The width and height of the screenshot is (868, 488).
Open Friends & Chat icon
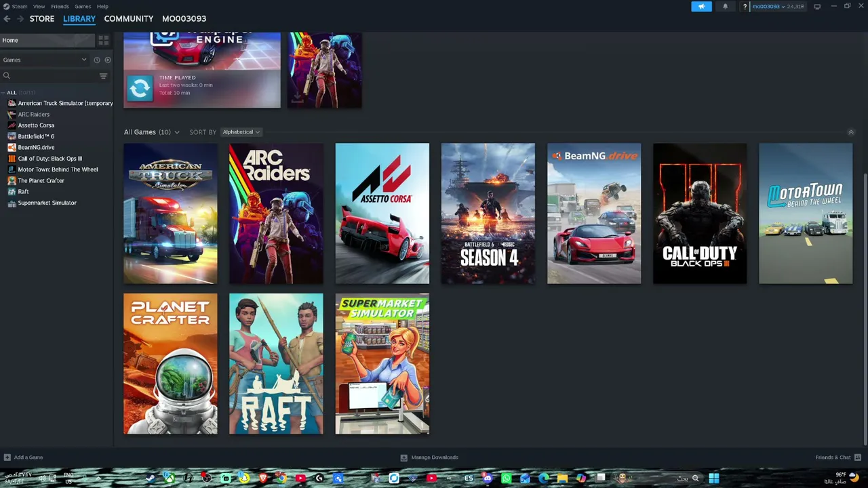point(858,457)
